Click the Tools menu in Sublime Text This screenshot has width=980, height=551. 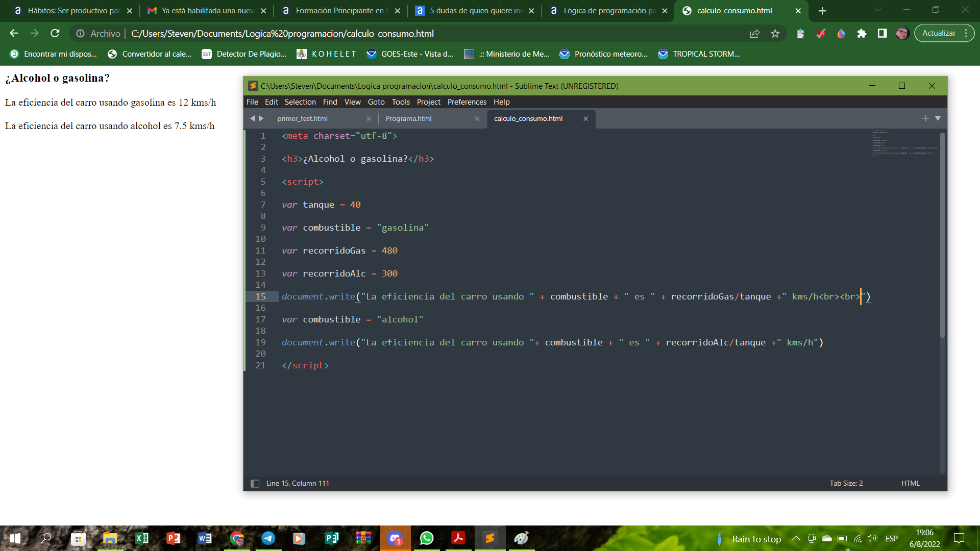[401, 102]
